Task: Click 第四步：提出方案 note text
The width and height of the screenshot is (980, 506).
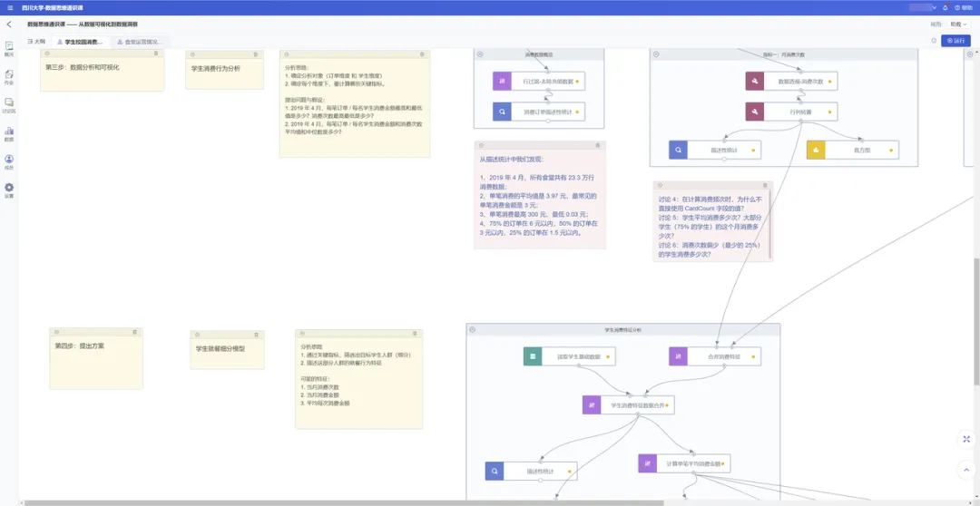Action: click(x=79, y=345)
